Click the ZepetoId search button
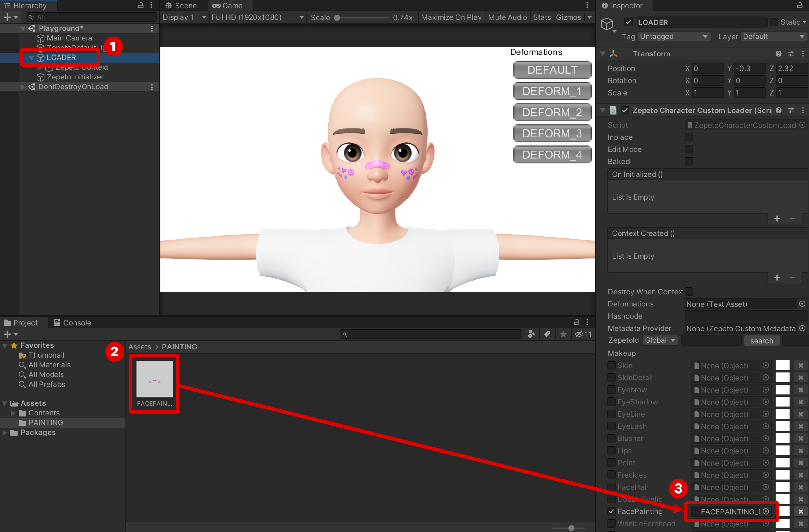Viewport: 809px width, 532px height. point(762,341)
